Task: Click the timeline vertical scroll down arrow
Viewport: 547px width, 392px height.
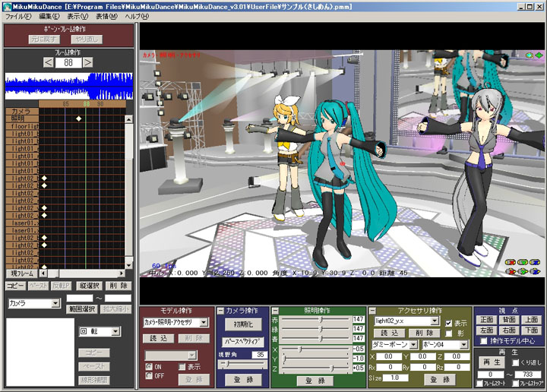Action: [x=128, y=265]
